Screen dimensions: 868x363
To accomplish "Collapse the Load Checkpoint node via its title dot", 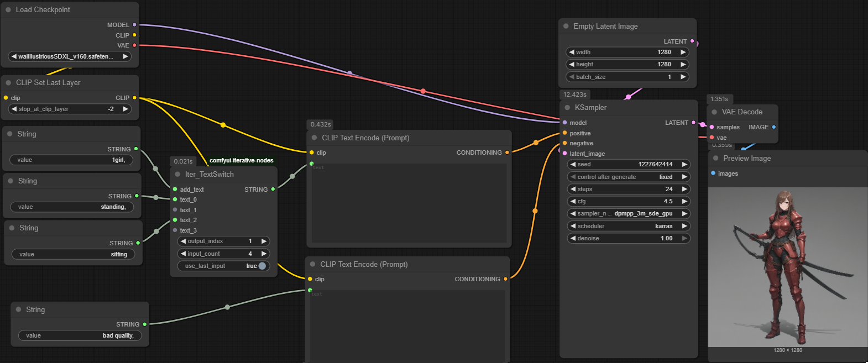I will pyautogui.click(x=8, y=10).
